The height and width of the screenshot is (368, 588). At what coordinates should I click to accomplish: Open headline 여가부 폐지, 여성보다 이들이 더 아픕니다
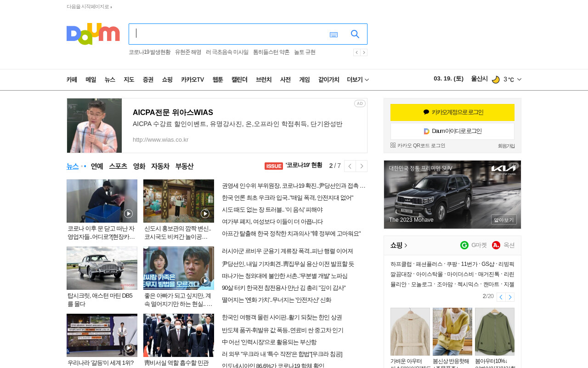272,222
